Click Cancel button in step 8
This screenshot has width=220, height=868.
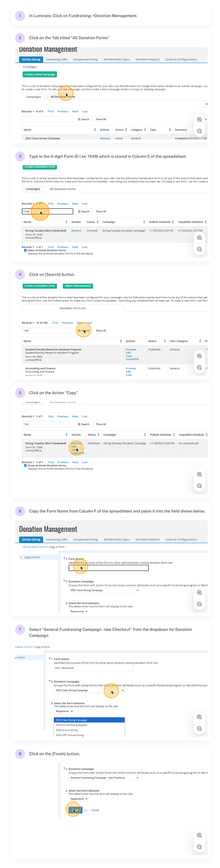coord(95,810)
